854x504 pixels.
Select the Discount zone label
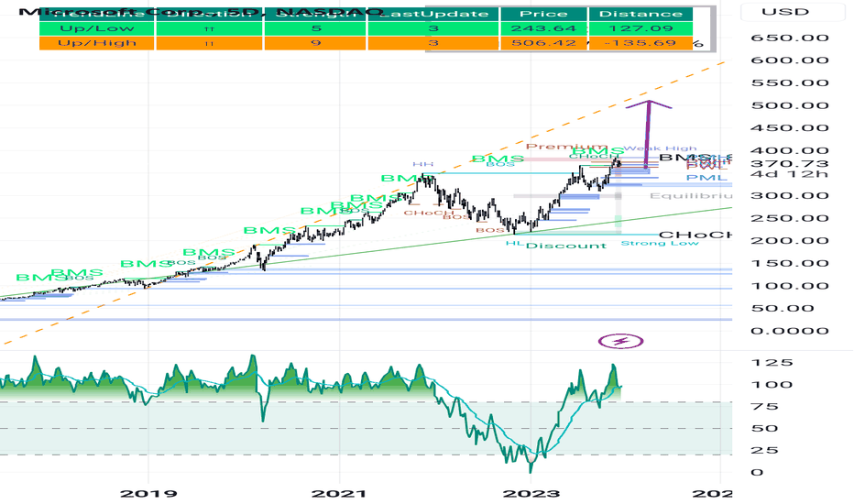pyautogui.click(x=566, y=246)
